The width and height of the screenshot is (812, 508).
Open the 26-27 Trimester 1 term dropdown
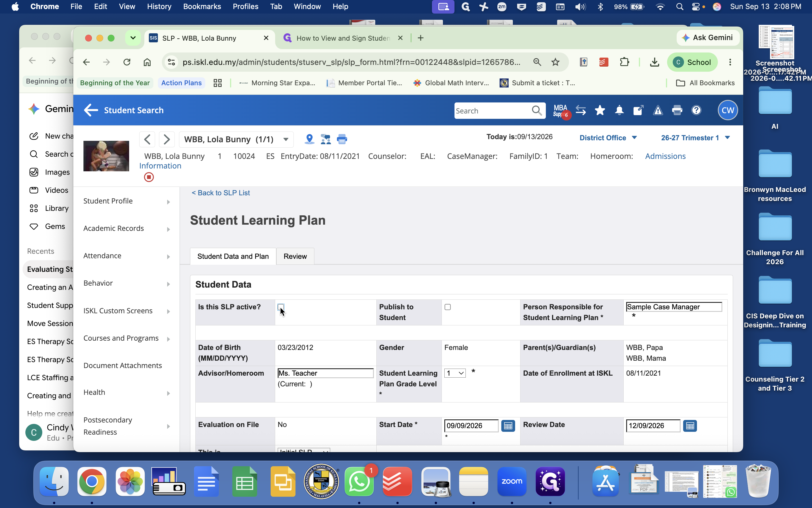pyautogui.click(x=695, y=138)
